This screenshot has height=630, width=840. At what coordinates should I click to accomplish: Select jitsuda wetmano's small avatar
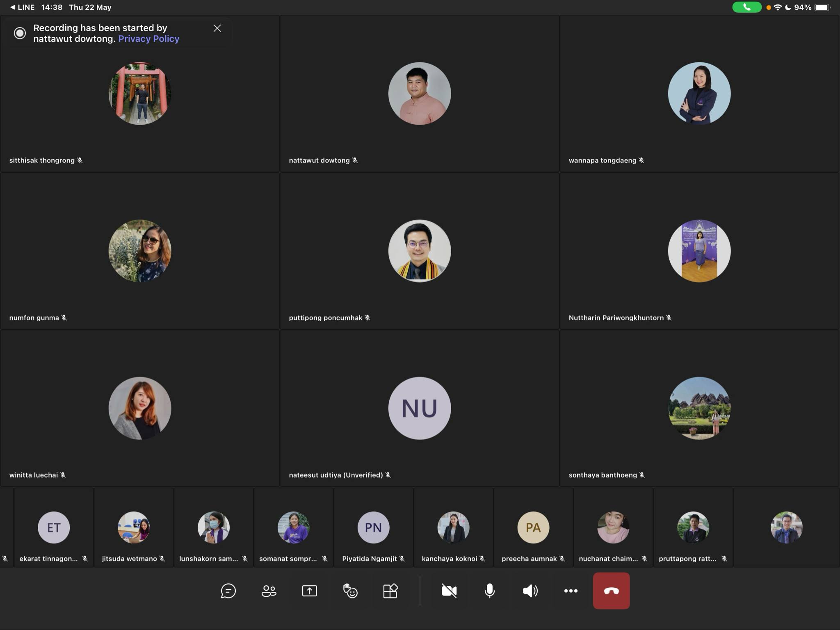pos(134,527)
